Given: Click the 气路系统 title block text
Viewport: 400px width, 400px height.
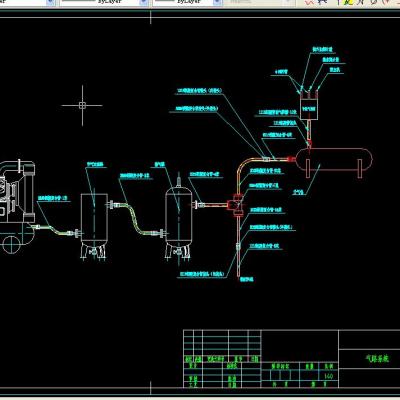Looking at the screenshot, I should [377, 359].
